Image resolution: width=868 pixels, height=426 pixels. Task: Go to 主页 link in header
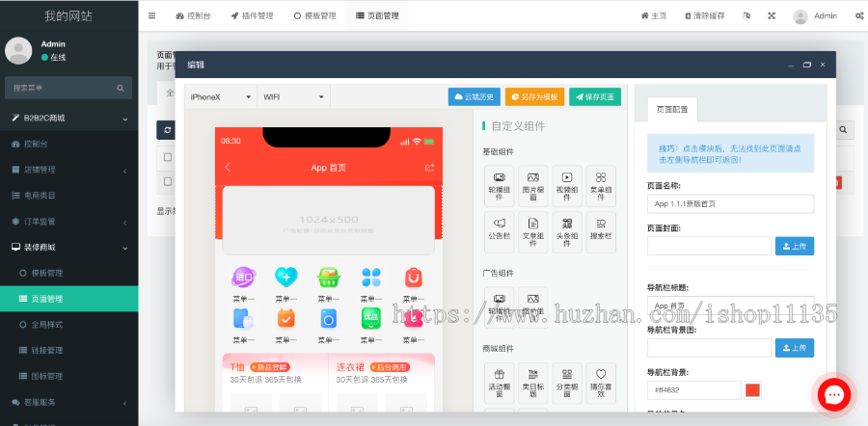coord(654,16)
